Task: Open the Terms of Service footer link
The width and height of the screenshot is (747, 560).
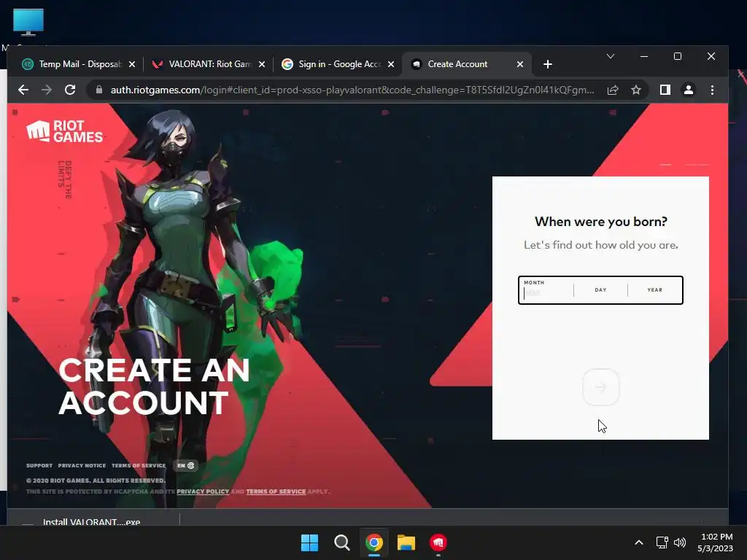Action: coord(139,466)
